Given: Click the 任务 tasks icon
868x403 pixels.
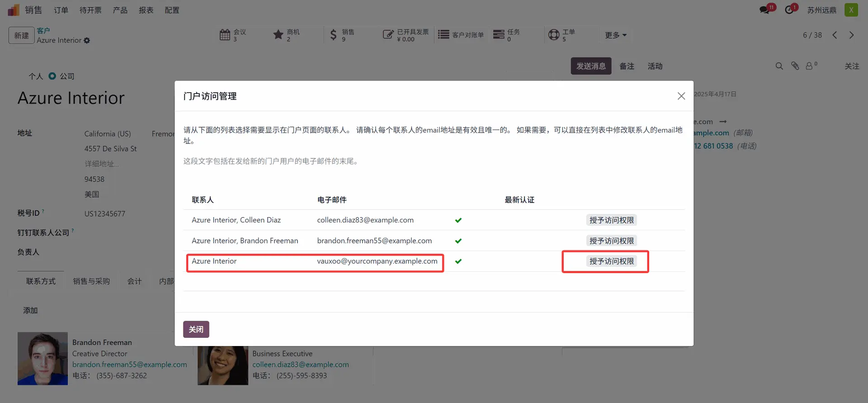Looking at the screenshot, I should pos(499,35).
